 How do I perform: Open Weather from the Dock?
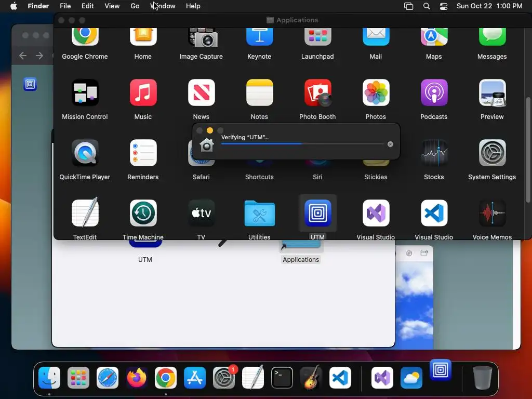coord(411,377)
